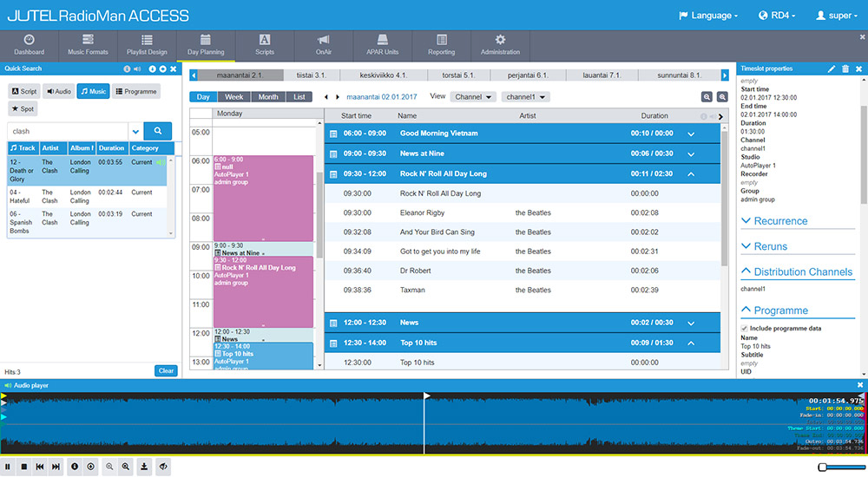Toggle the Spot search filter
Viewport: 868px width, 477px height.
(x=23, y=108)
